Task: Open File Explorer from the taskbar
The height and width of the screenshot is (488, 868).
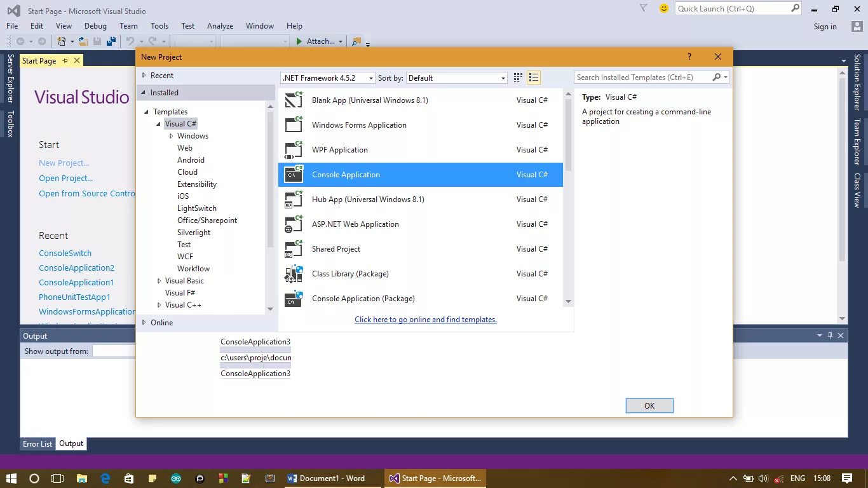Action: (82, 478)
